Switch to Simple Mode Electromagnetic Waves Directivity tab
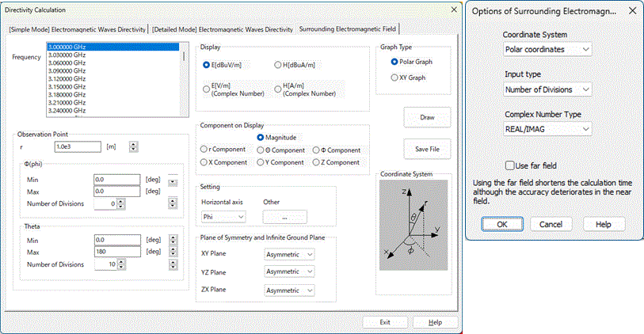644x334 pixels. (x=78, y=29)
